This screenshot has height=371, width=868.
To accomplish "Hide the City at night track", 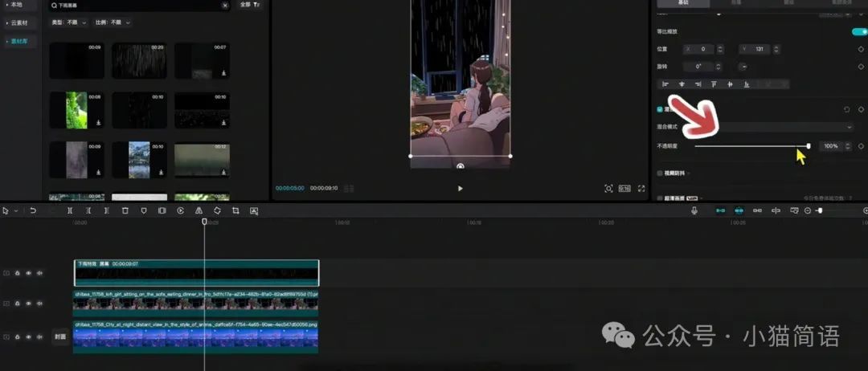I will pos(28,336).
